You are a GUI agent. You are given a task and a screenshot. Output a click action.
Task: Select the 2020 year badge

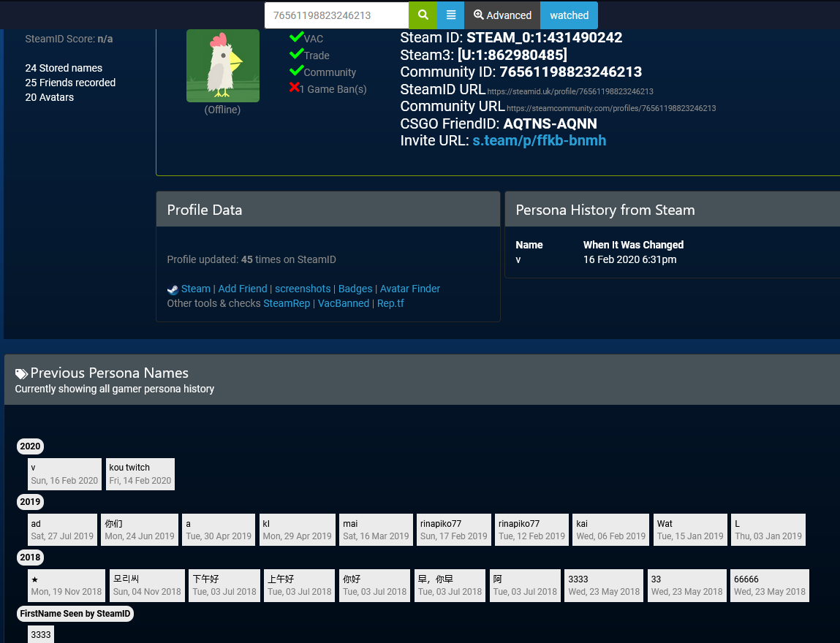(x=30, y=446)
